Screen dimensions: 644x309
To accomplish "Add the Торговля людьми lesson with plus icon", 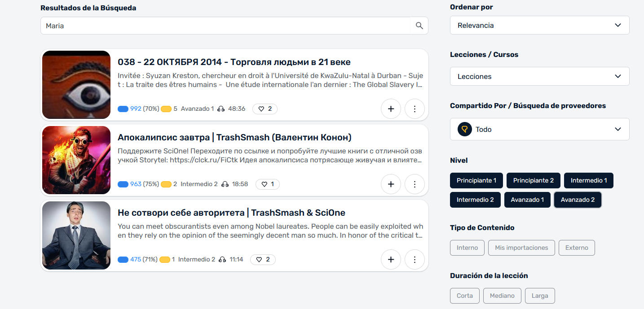I will (391, 109).
